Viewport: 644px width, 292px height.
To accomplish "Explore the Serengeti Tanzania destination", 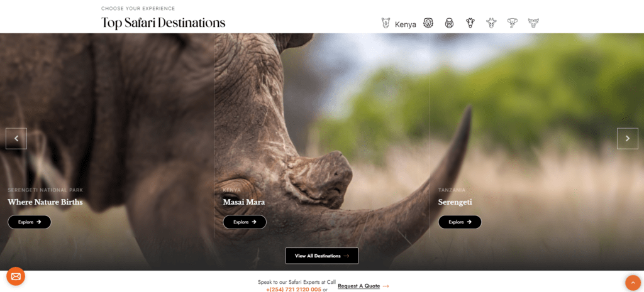I will [460, 222].
